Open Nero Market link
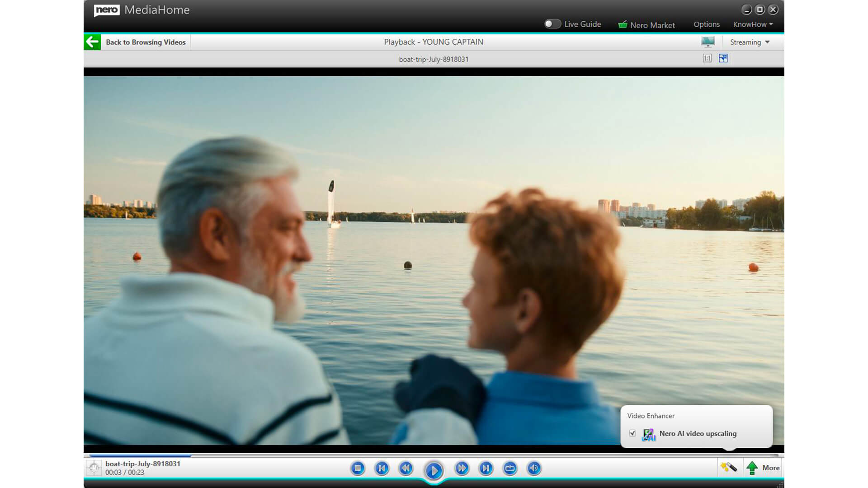Image resolution: width=868 pixels, height=488 pixels. [x=646, y=25]
